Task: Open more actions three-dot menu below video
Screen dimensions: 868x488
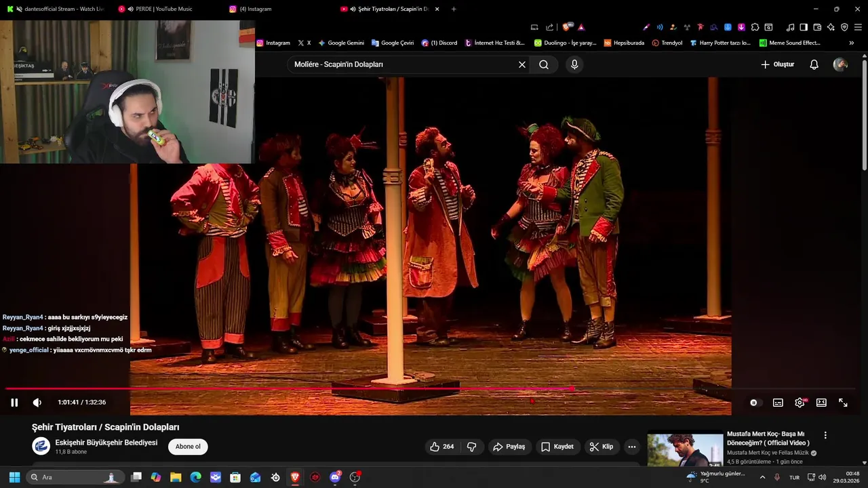Action: tap(632, 447)
